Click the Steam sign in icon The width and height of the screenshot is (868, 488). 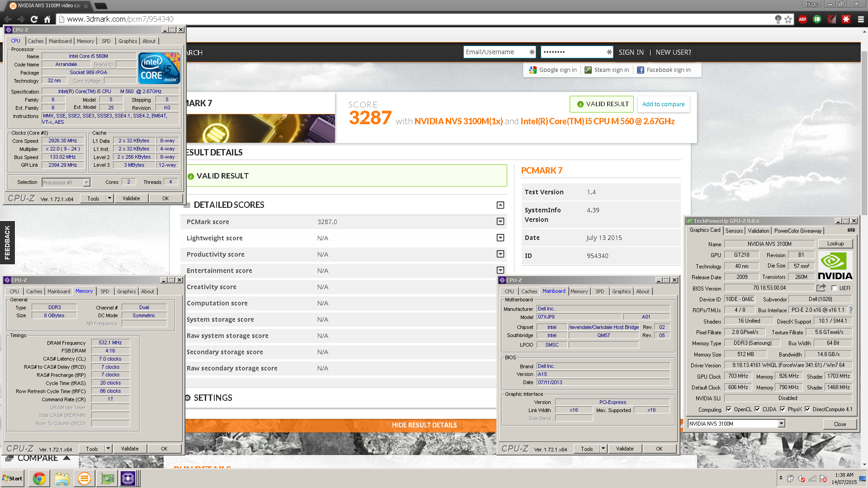[x=588, y=70]
